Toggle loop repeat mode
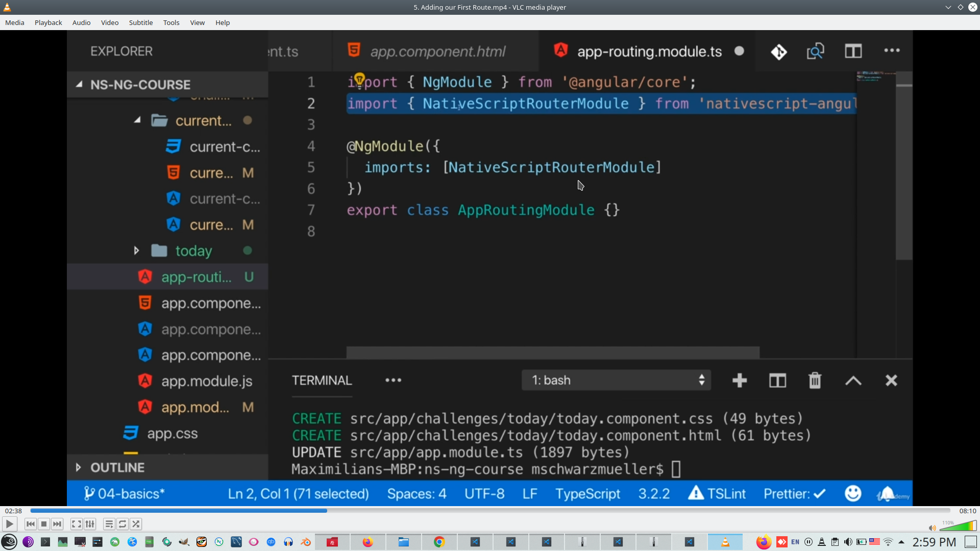The height and width of the screenshot is (551, 980). click(122, 524)
